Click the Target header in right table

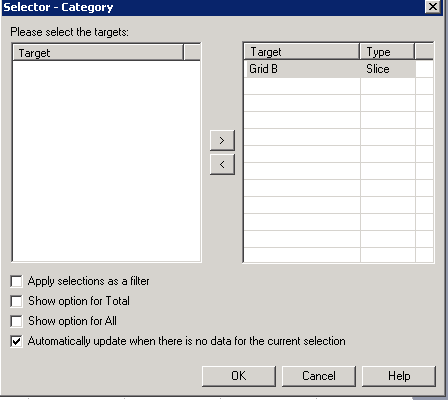click(x=302, y=52)
